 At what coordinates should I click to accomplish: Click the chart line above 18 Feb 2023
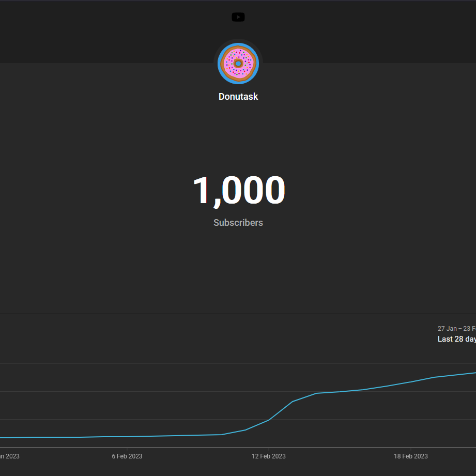click(x=411, y=382)
